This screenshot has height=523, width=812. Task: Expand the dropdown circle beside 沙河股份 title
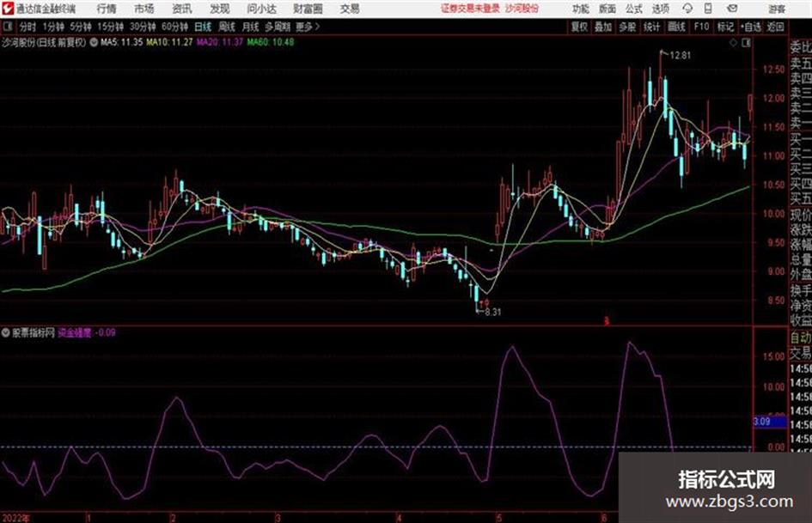94,42
